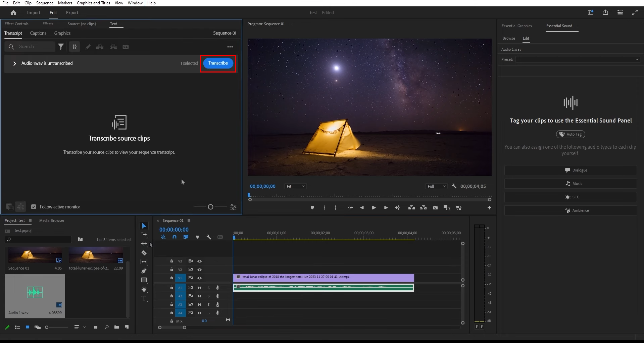The image size is (644, 343).
Task: Click the Auto Tag button
Action: click(x=571, y=134)
